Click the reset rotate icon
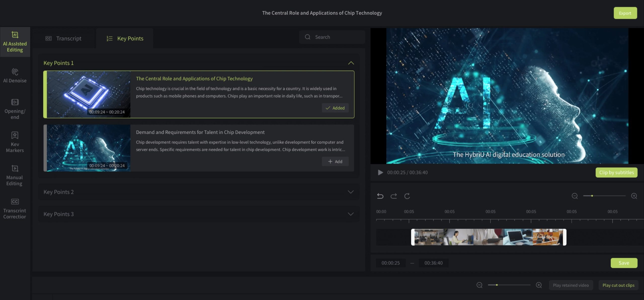644x300 pixels. coord(407,196)
